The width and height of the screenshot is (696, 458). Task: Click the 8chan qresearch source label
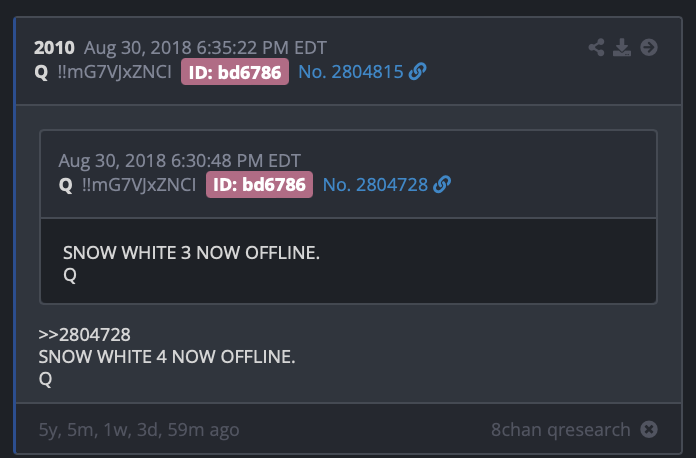pos(561,430)
